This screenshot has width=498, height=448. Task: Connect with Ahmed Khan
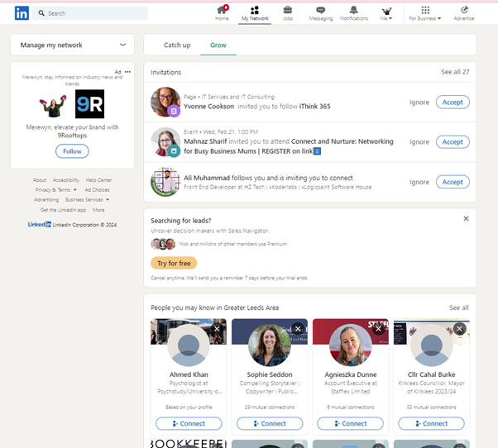click(x=189, y=423)
